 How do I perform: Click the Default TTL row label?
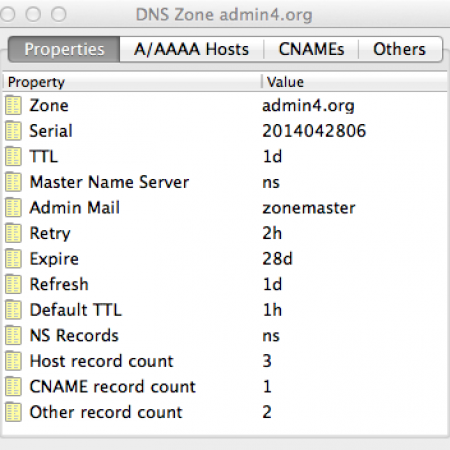click(76, 310)
